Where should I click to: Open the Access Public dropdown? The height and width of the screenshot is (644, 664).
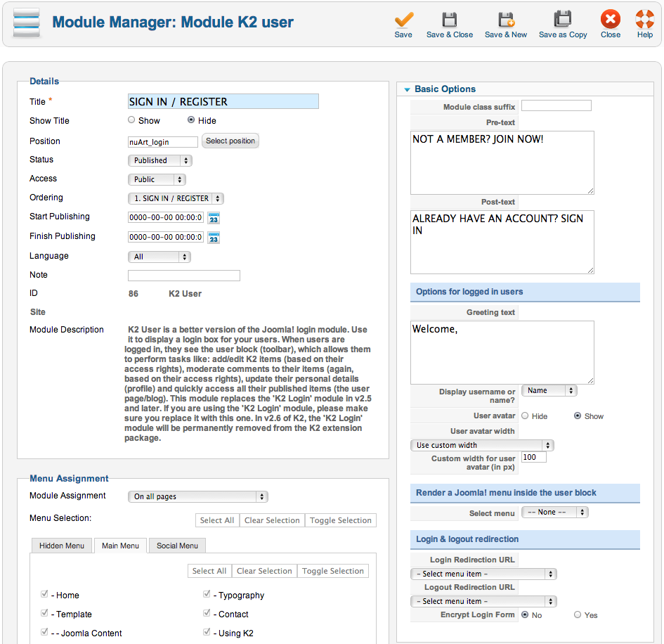[x=157, y=180]
